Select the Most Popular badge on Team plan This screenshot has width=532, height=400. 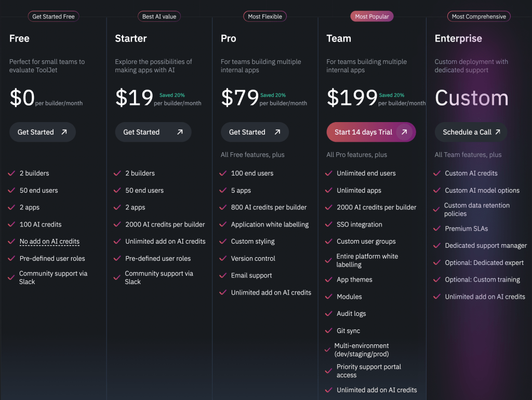tap(371, 16)
